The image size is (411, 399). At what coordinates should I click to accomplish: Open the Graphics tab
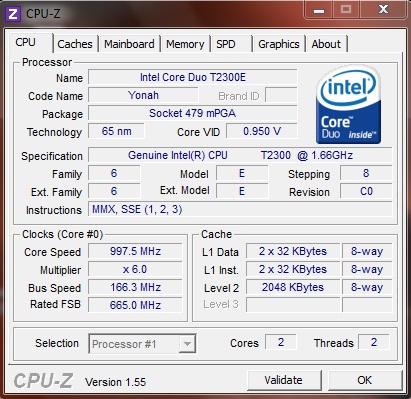pos(279,44)
